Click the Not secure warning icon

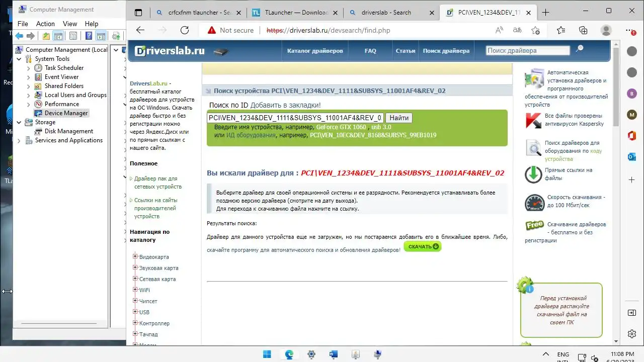(x=212, y=30)
